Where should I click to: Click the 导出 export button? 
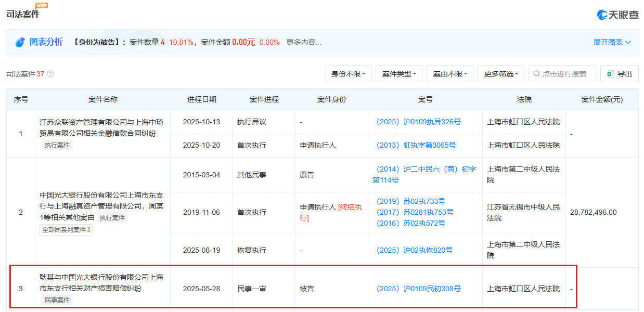[619, 74]
